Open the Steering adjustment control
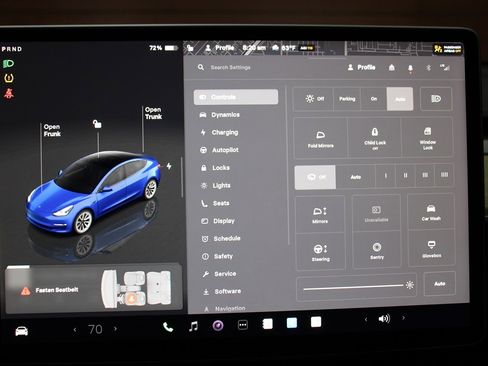488x366 pixels. click(321, 252)
